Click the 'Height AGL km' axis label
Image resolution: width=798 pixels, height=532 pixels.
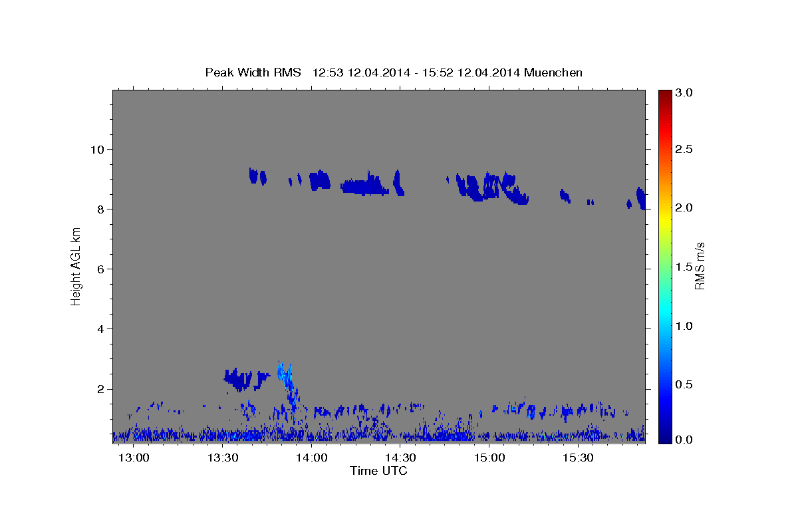[x=76, y=265]
